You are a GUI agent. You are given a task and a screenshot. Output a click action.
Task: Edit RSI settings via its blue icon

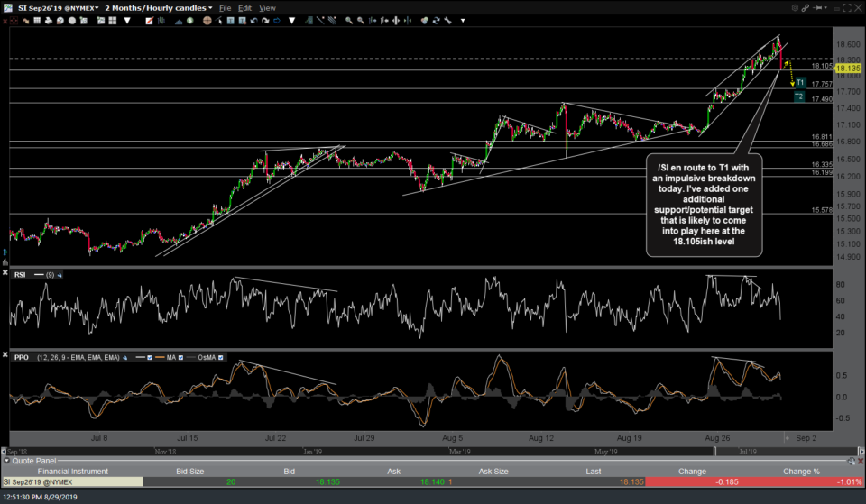coord(60,275)
